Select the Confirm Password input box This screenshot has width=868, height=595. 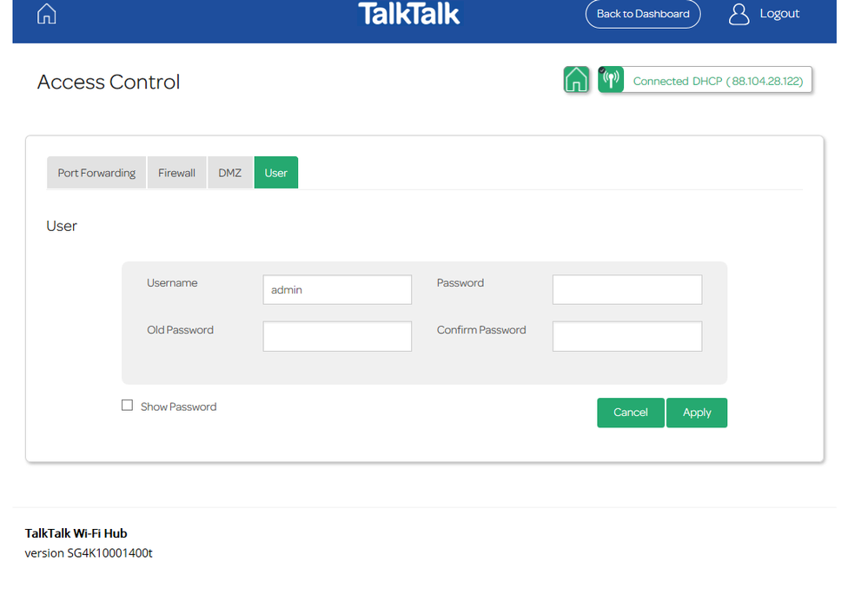[x=626, y=337]
